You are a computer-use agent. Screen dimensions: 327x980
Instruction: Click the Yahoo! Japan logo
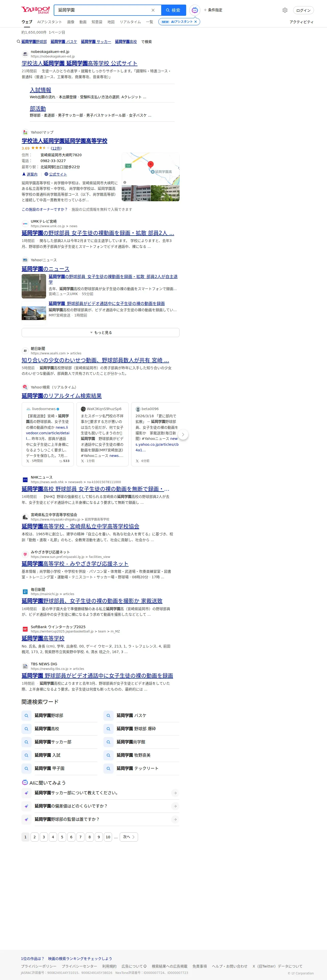coord(35,10)
